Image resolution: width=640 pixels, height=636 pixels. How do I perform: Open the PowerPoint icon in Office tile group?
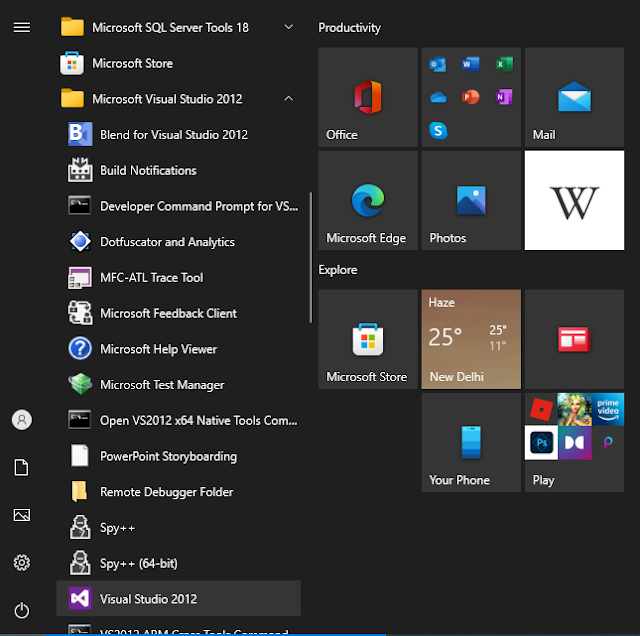click(471, 97)
